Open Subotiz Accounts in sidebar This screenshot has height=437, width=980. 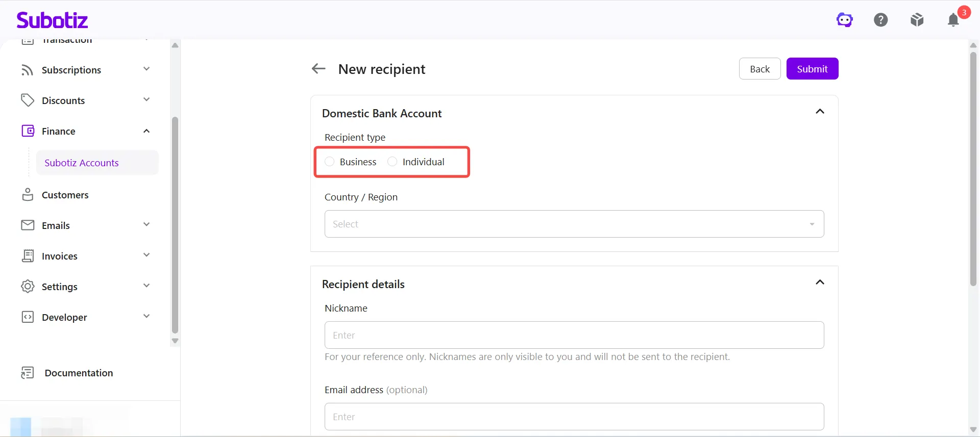pos(97,163)
